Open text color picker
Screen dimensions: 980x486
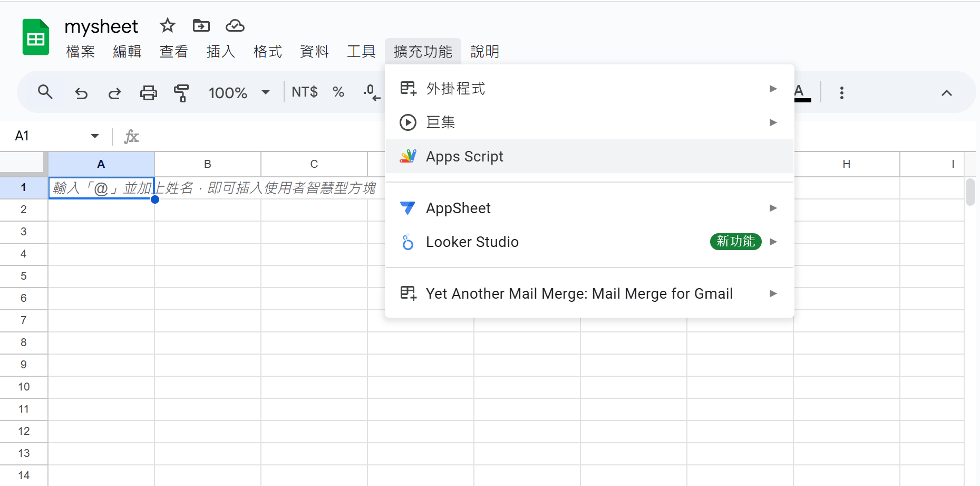click(801, 92)
